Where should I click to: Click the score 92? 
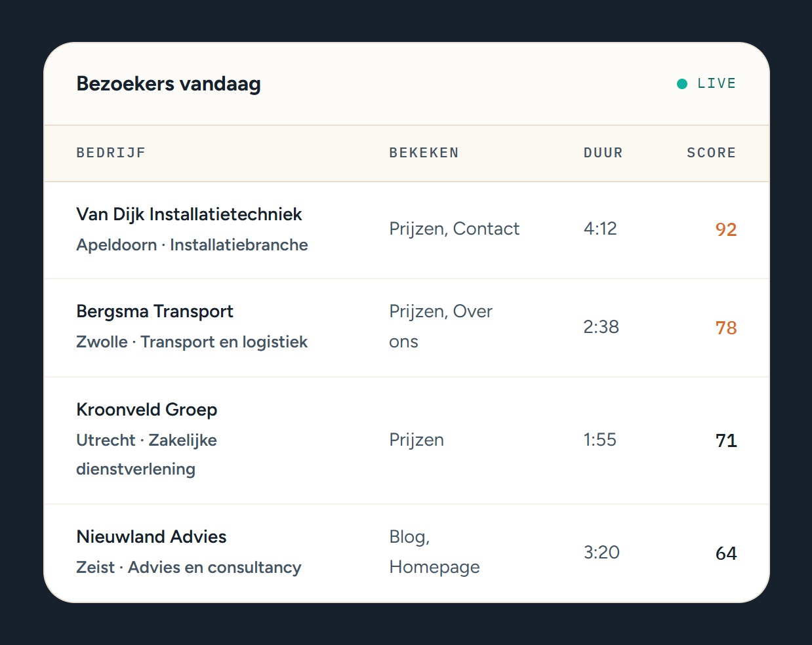pyautogui.click(x=726, y=229)
